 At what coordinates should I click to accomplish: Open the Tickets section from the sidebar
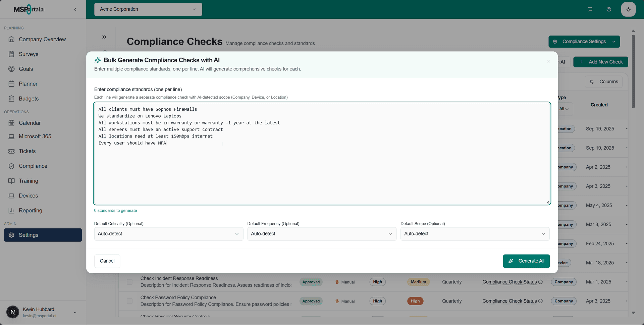coord(27,151)
